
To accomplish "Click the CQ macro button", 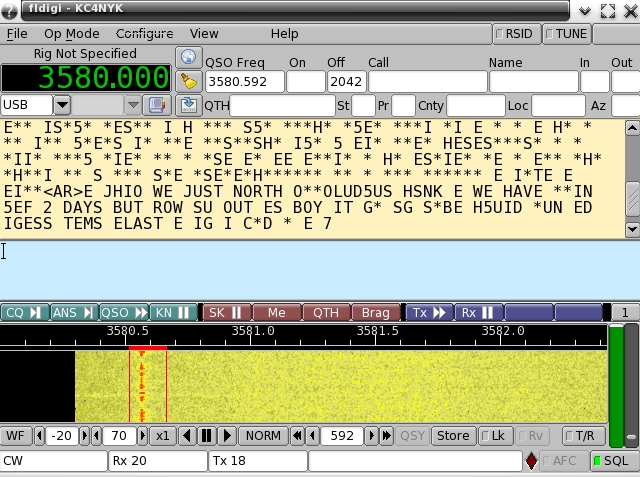I will point(24,313).
